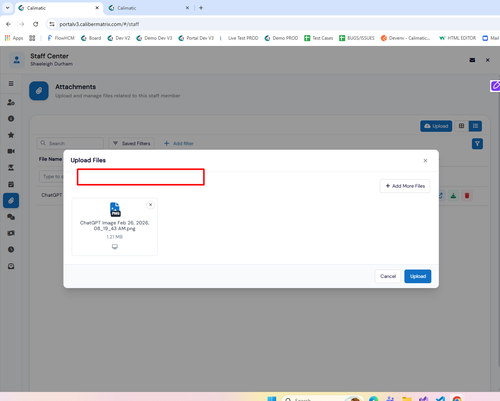
Task: Open the video camera sidebar icon
Action: point(11,151)
